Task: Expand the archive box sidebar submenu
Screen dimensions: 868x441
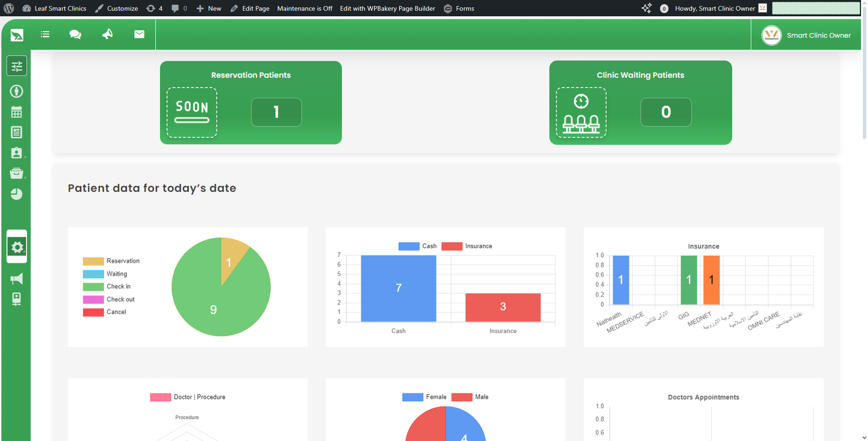Action: click(x=16, y=173)
